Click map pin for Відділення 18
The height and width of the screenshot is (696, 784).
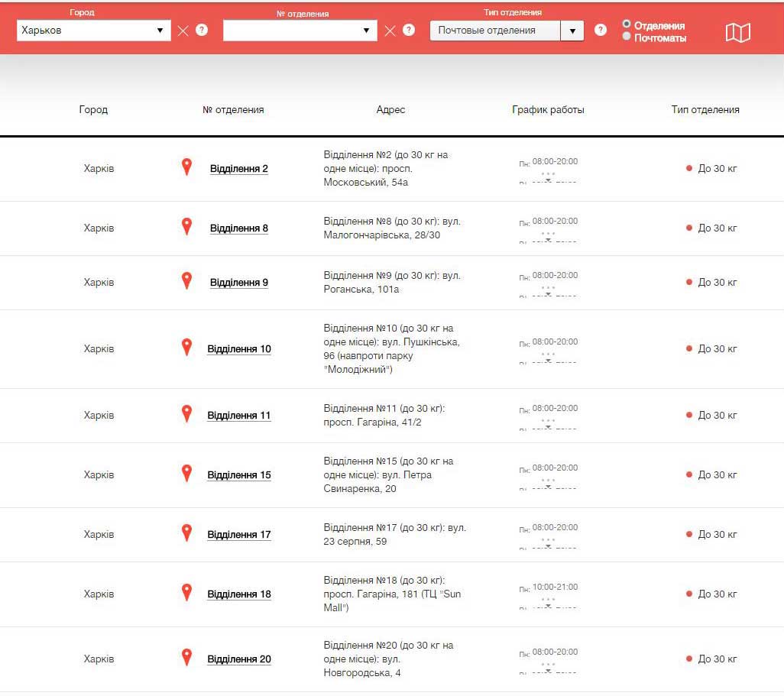186,593
